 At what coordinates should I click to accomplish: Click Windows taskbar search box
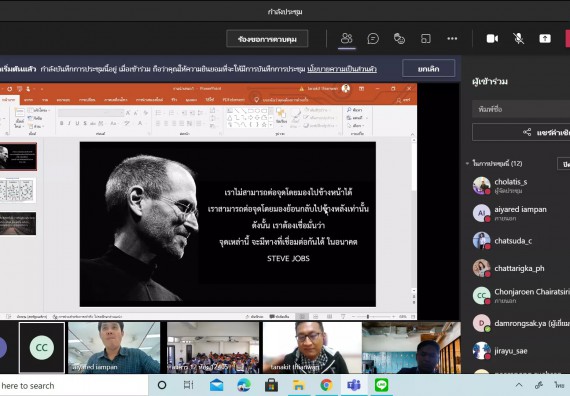[x=74, y=385]
